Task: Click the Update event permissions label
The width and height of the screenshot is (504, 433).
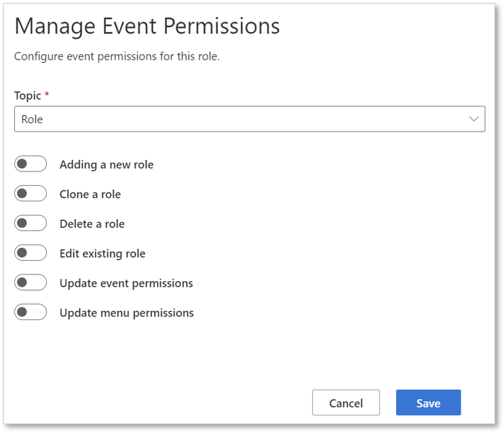Action: click(x=126, y=283)
